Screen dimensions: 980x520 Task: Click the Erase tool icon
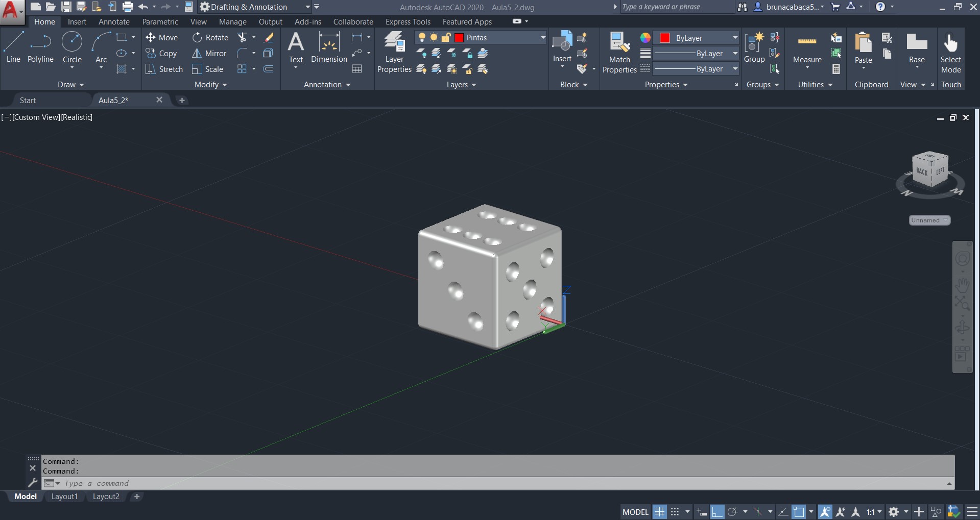point(269,38)
